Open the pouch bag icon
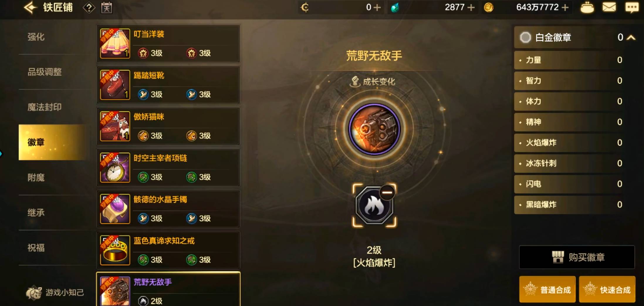Image resolution: width=644 pixels, height=306 pixels. click(587, 8)
